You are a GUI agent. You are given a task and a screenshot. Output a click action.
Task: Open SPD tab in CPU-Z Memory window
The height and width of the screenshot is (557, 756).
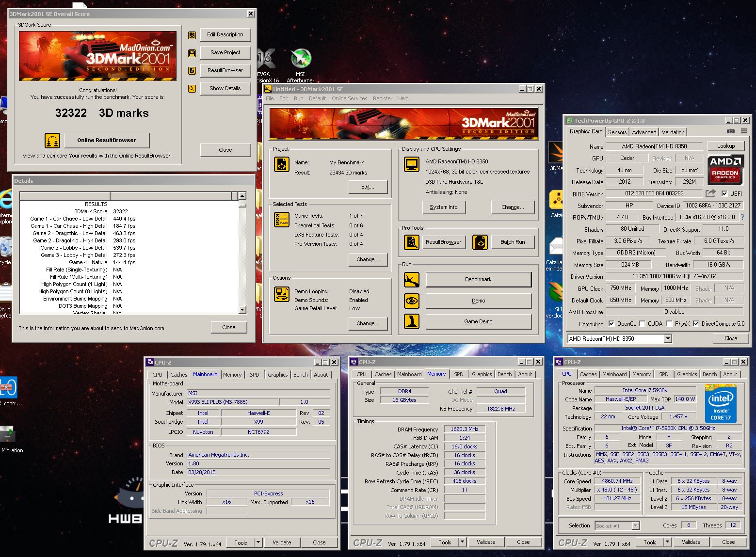(458, 374)
